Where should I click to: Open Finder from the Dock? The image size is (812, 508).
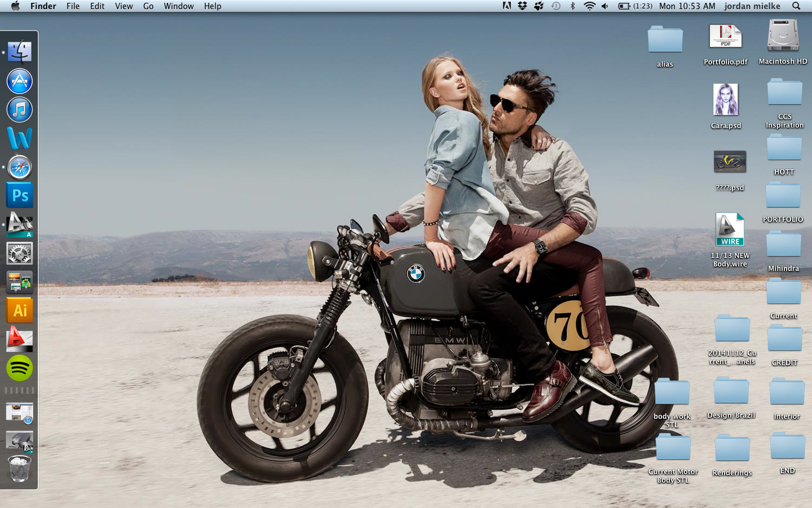point(19,52)
